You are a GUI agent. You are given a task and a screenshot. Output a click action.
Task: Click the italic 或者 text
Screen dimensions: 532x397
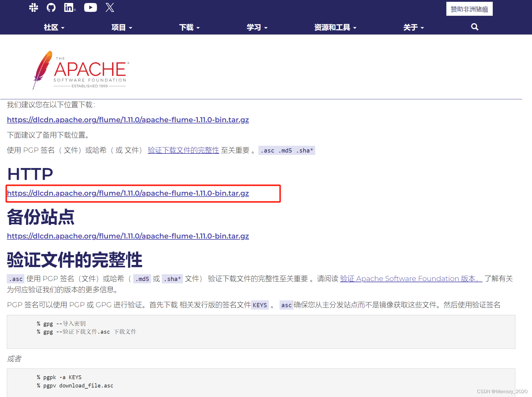[14, 359]
